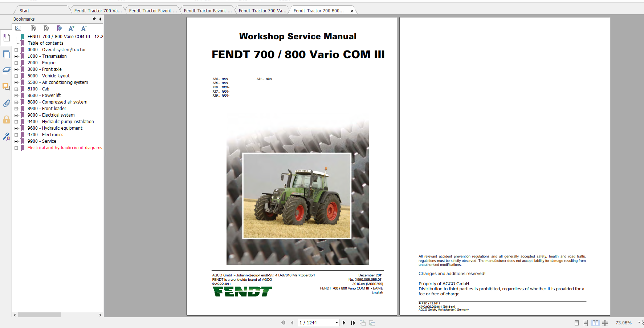Switch to second Fendt Tractor Favorit tab

click(208, 11)
